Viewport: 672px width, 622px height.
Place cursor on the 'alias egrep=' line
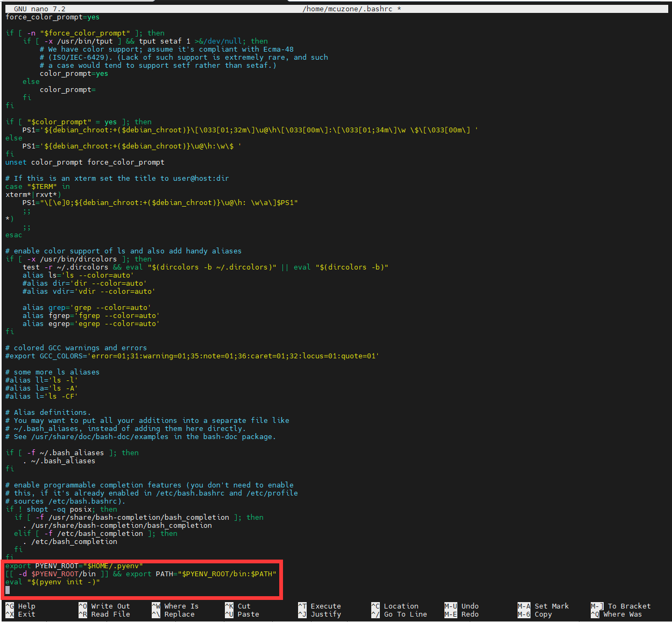[x=91, y=323]
